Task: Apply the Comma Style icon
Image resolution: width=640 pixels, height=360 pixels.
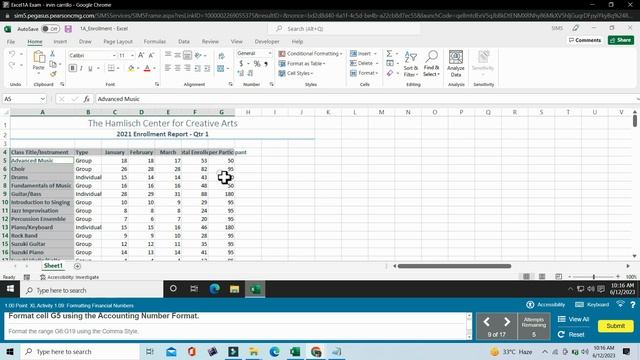Action: (266, 64)
